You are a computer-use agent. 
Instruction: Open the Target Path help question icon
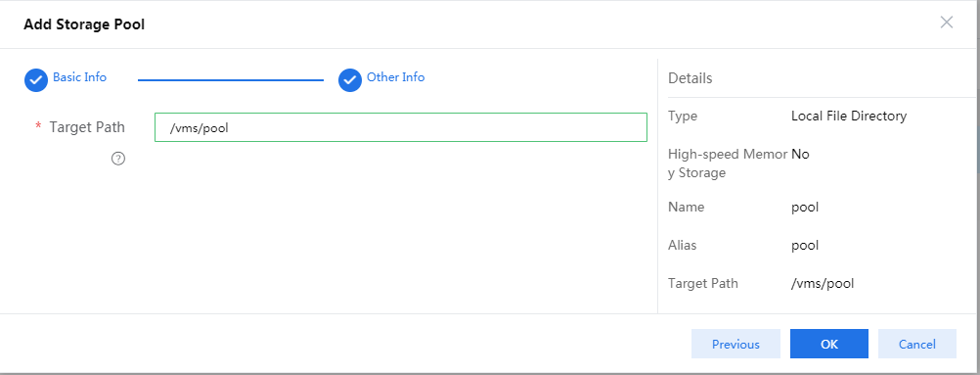click(118, 159)
